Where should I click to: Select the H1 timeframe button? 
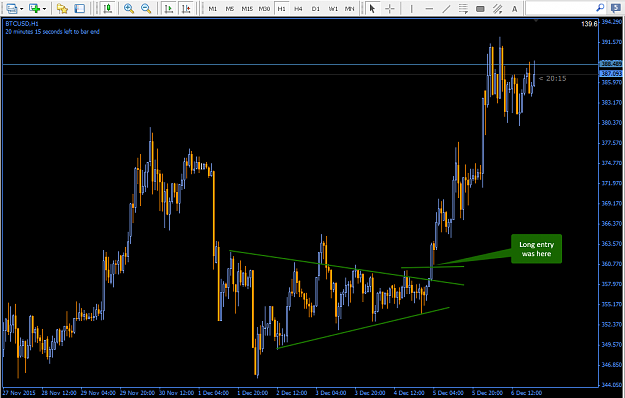[281, 9]
